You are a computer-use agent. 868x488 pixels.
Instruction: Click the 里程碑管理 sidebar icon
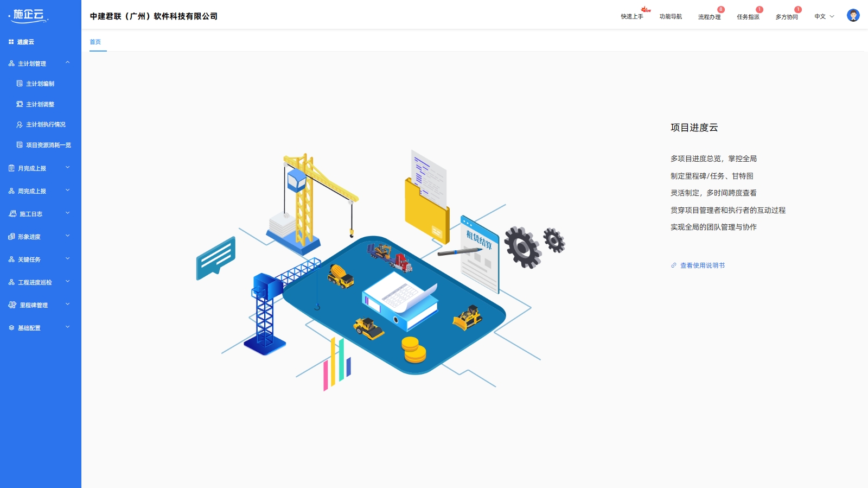12,305
